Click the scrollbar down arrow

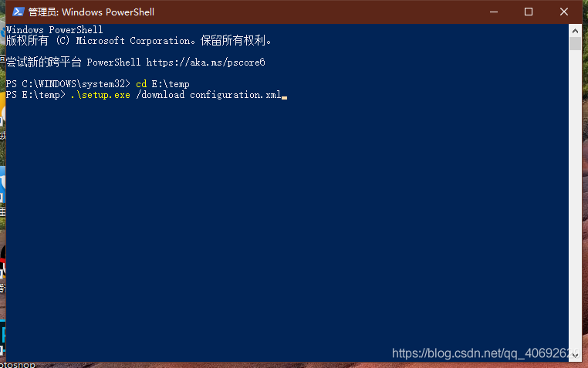click(x=575, y=355)
